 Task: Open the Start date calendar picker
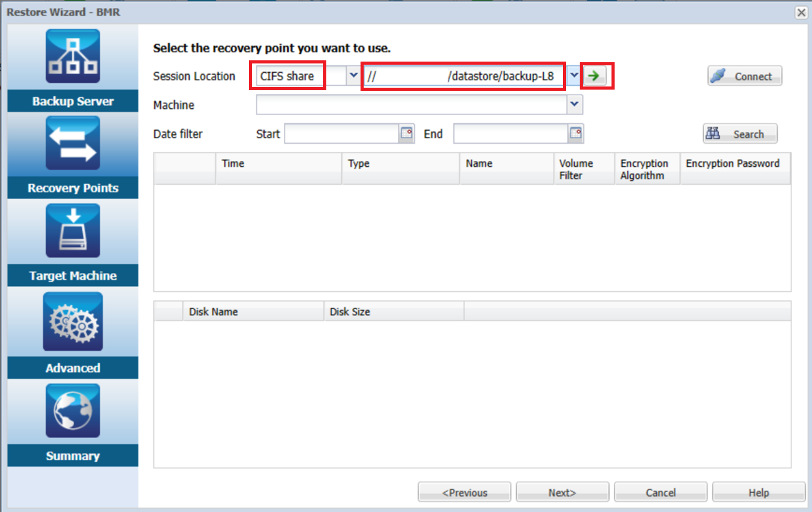click(x=407, y=133)
